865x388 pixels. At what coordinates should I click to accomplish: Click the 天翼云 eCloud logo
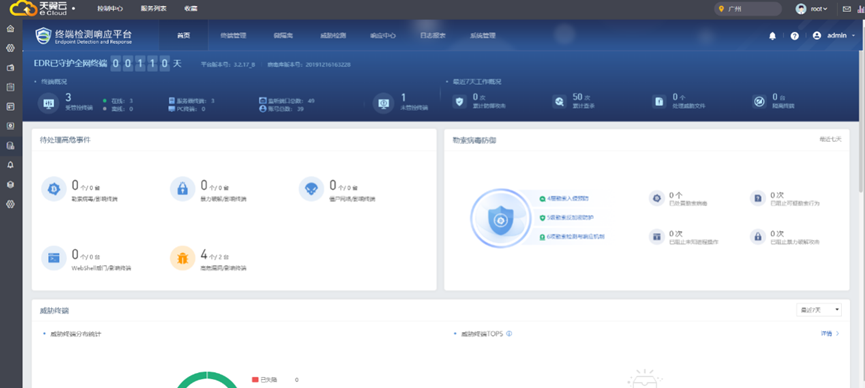39,8
